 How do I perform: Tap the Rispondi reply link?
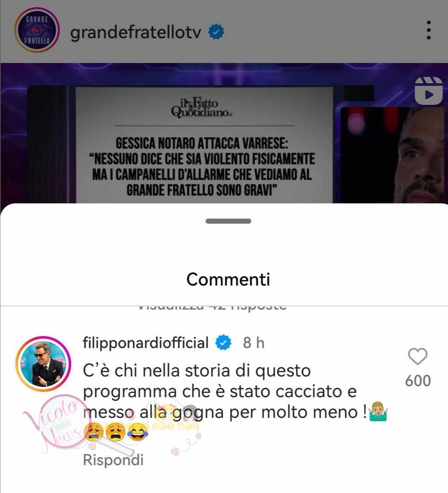[x=113, y=460]
